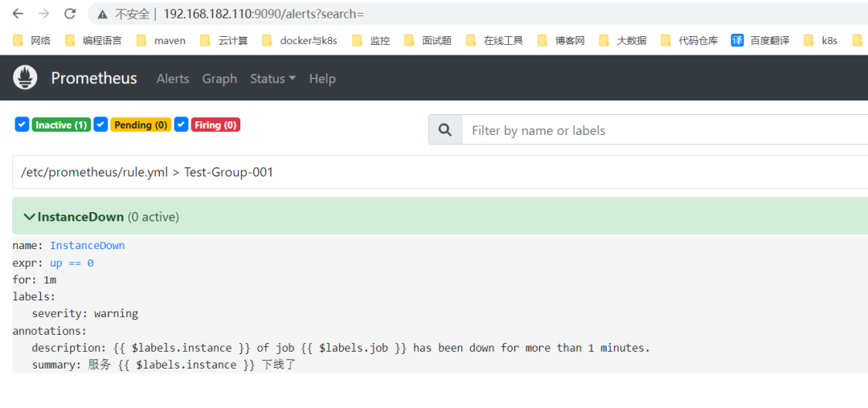The image size is (868, 408).
Task: Open the 博客网 bookmark folder
Action: coord(561,40)
